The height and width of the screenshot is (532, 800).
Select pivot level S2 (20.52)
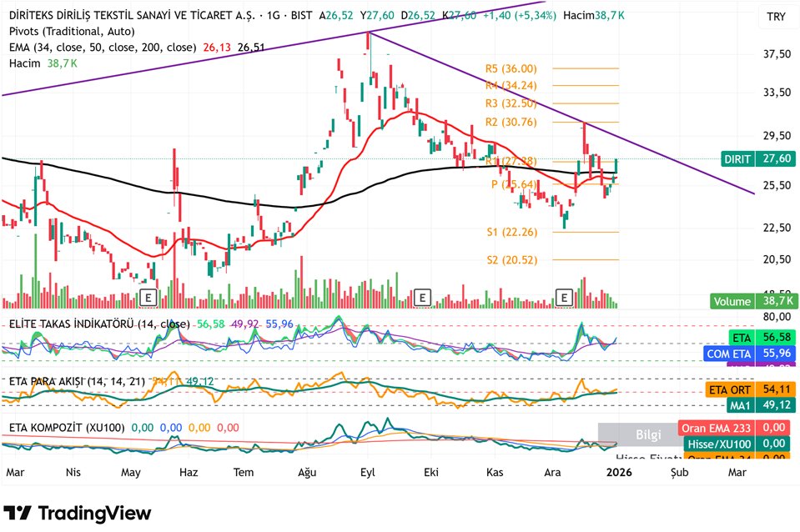coord(511,260)
